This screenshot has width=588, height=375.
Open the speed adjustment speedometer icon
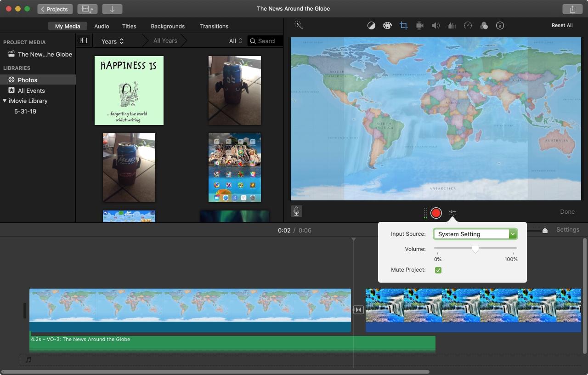tap(468, 26)
